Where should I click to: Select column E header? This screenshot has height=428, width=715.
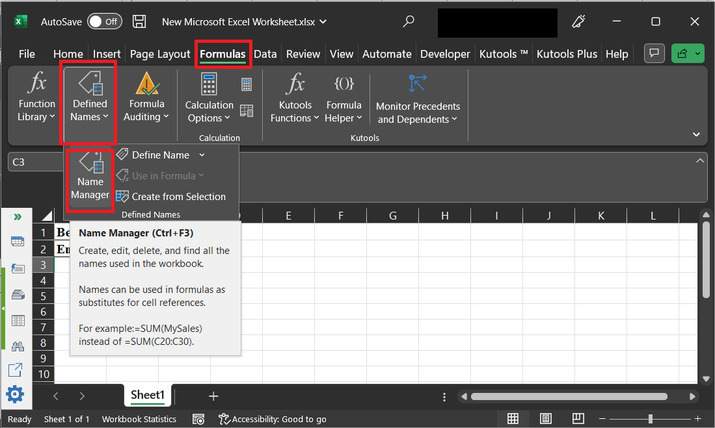tap(288, 216)
